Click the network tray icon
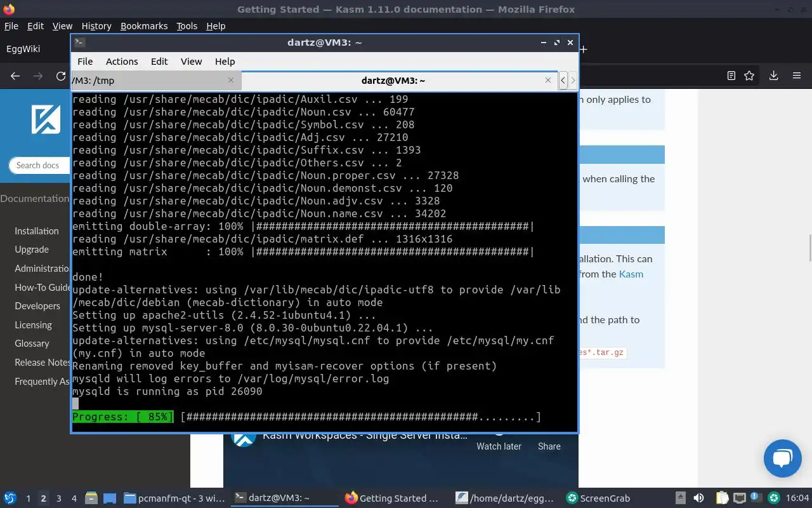Viewport: 812px width, 508px height. tap(739, 498)
